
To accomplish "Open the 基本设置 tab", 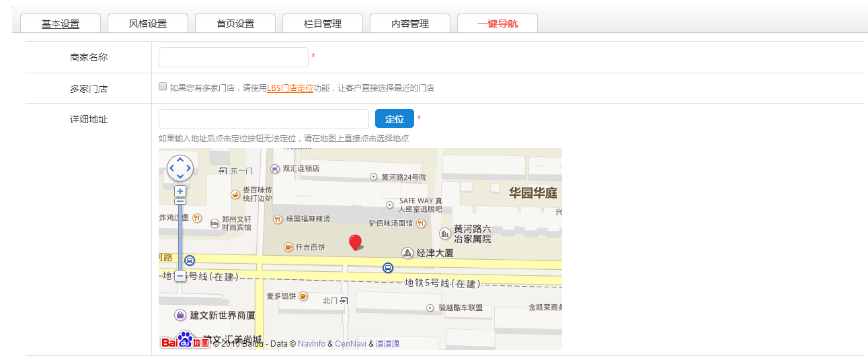I will (x=61, y=24).
